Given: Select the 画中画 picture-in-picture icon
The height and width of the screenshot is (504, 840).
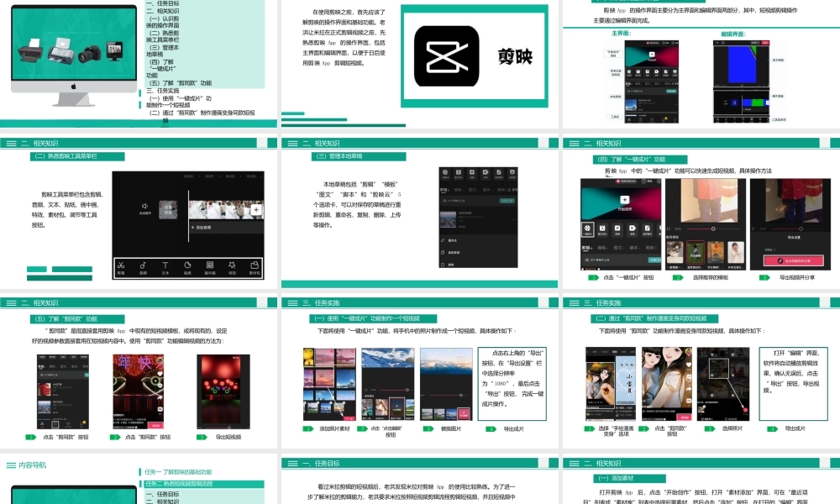Looking at the screenshot, I should pos(210,267).
